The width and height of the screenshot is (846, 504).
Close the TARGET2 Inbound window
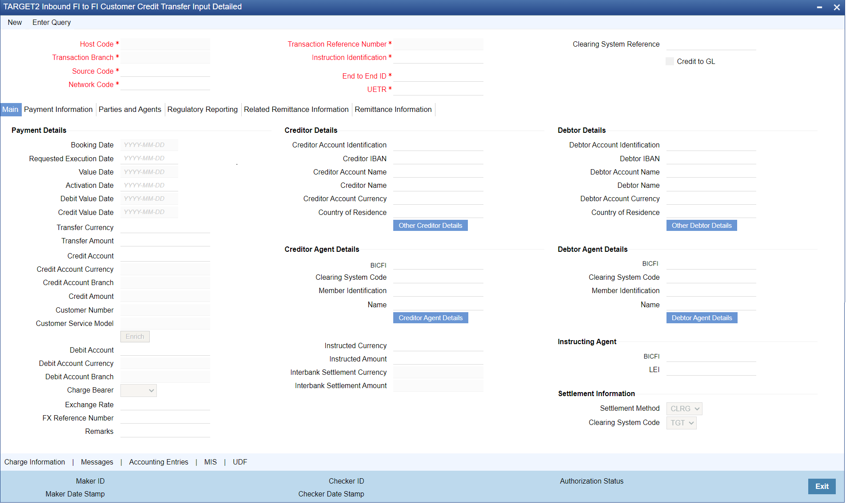[837, 7]
